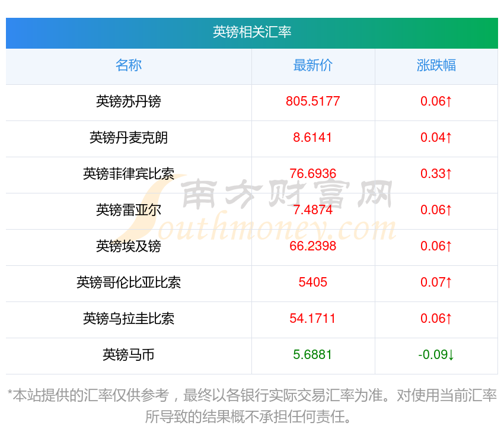Click the price 76.6936
504x435 pixels.
click(x=312, y=174)
